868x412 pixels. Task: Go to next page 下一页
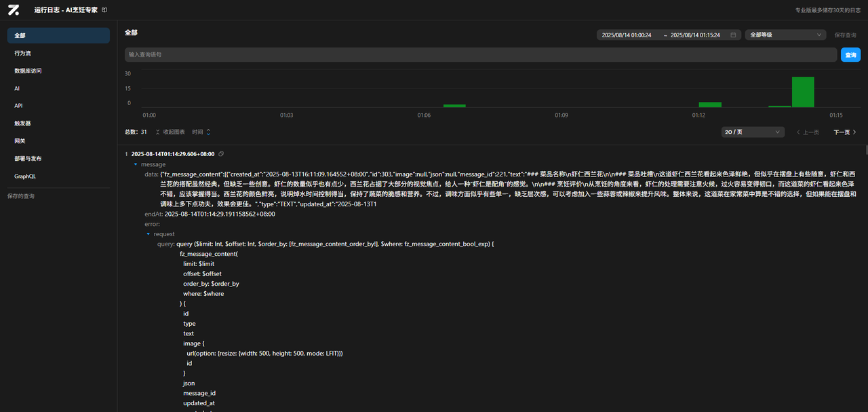(845, 132)
